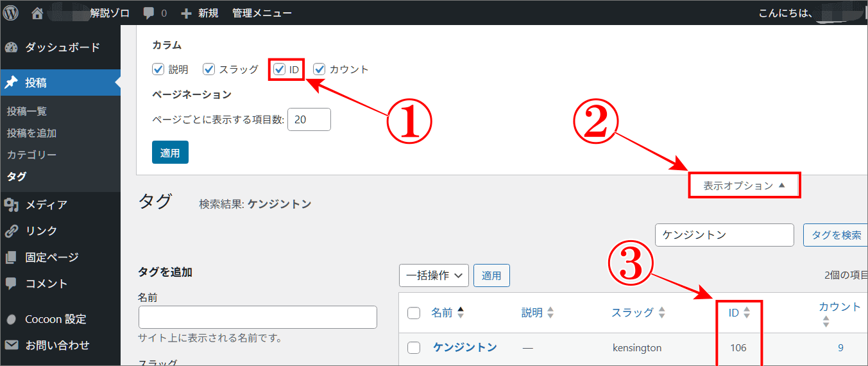The height and width of the screenshot is (366, 868).
Task: Open the 一括操作 bulk actions dropdown
Action: coord(434,275)
